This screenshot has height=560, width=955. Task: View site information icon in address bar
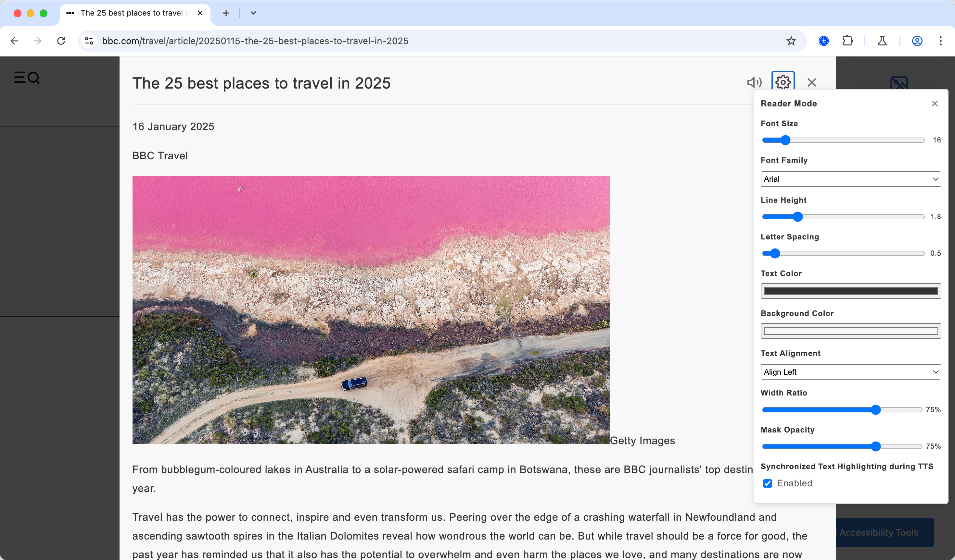(89, 41)
